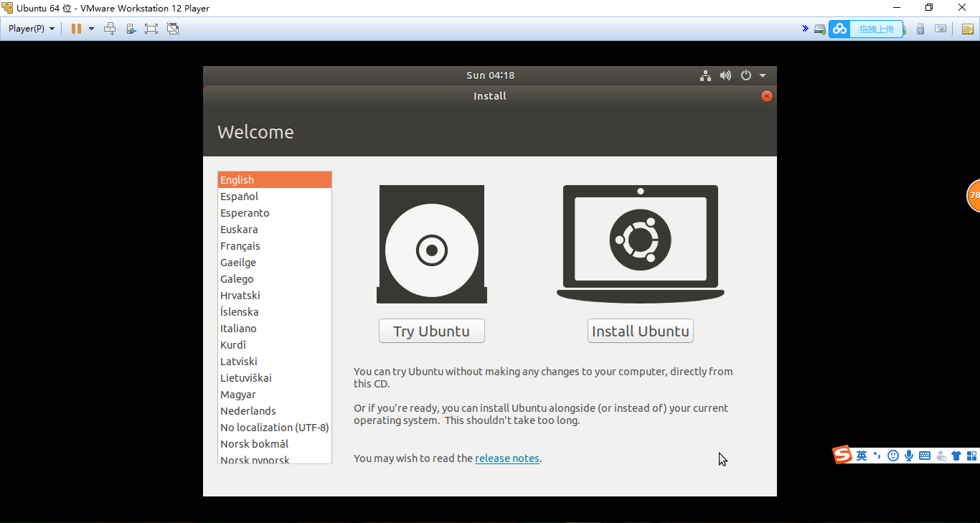Image resolution: width=980 pixels, height=523 pixels.
Task: Click the microphone voice input icon
Action: click(909, 456)
